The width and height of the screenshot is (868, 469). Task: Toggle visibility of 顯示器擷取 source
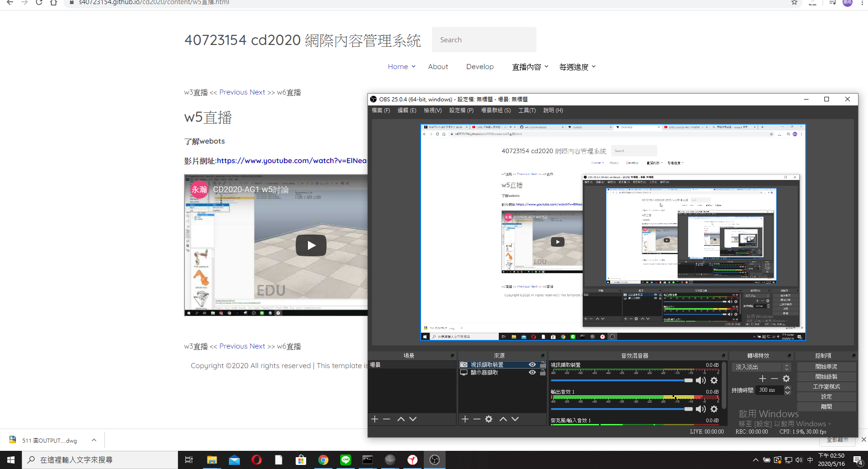[532, 373]
